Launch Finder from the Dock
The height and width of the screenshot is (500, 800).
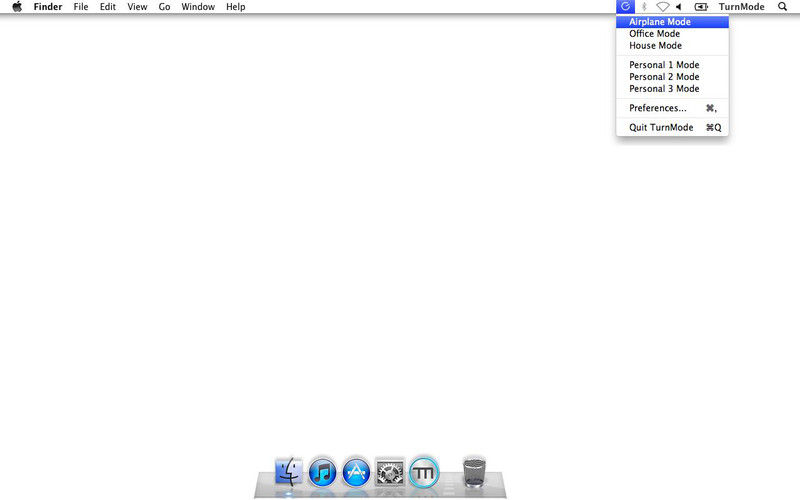click(x=289, y=471)
